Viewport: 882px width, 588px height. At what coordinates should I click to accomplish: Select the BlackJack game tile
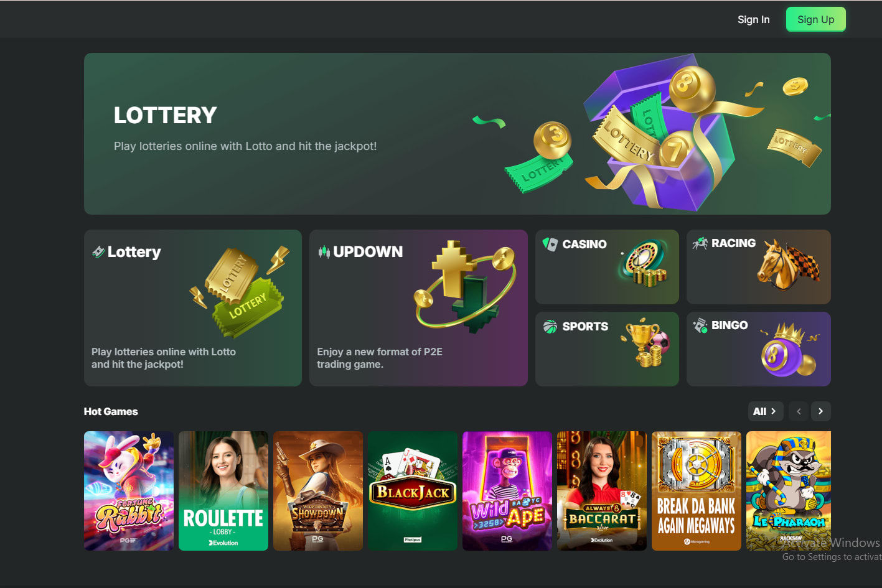point(413,491)
